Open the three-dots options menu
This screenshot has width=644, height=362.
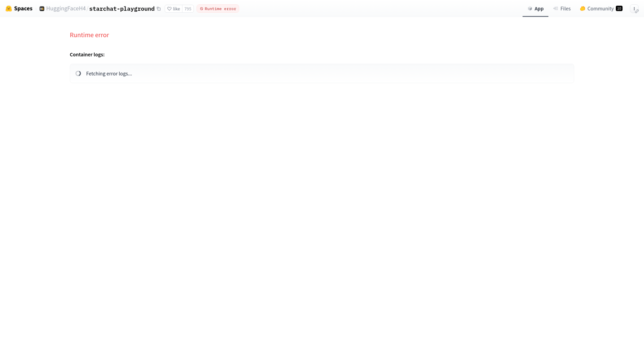tap(635, 8)
